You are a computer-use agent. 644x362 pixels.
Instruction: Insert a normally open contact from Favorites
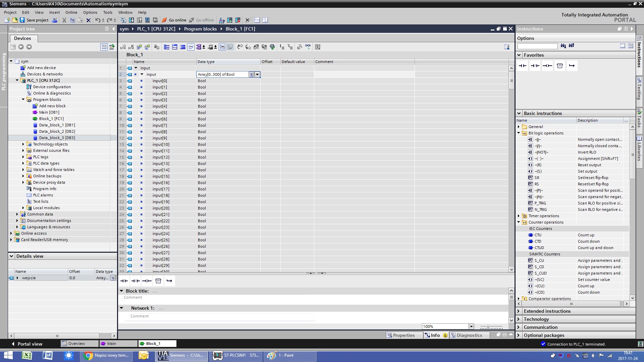click(x=522, y=66)
